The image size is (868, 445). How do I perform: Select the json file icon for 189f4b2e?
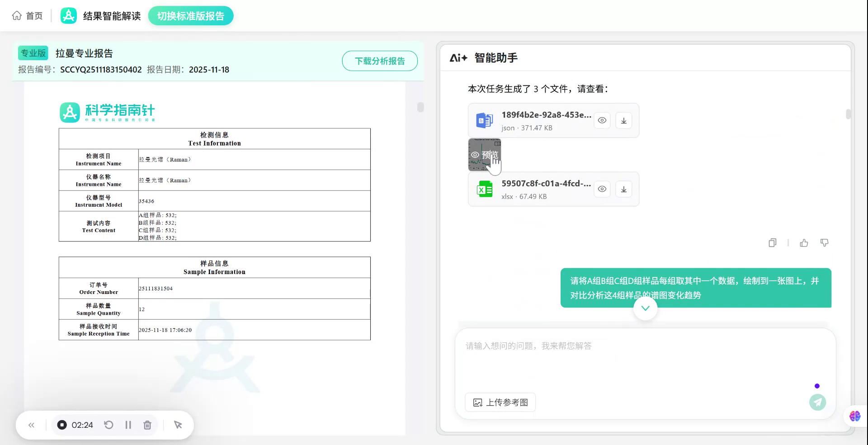[484, 120]
